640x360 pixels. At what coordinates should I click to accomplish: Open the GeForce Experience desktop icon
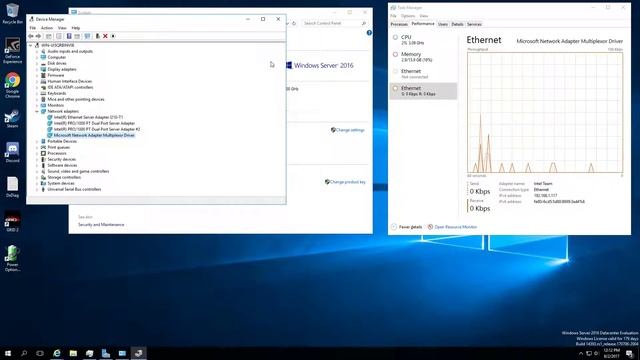[x=12, y=50]
